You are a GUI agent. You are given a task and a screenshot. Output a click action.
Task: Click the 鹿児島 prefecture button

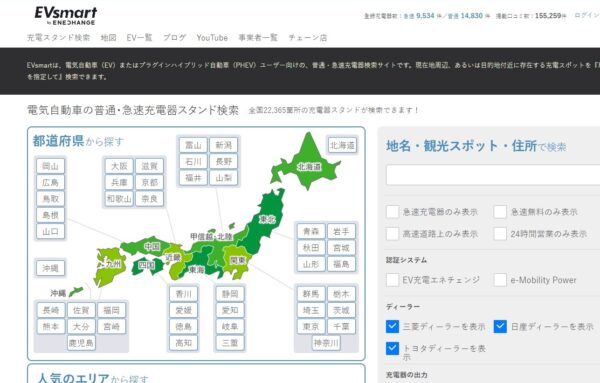81,343
